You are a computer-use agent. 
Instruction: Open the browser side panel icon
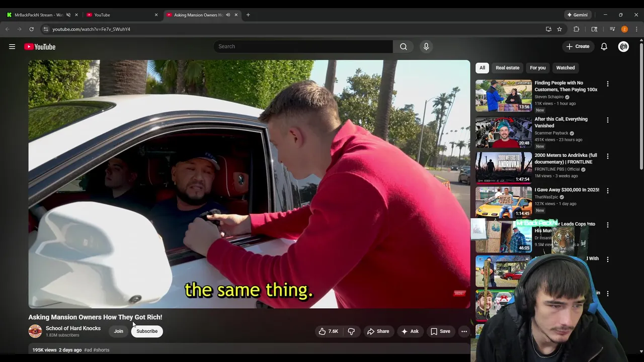(x=594, y=29)
